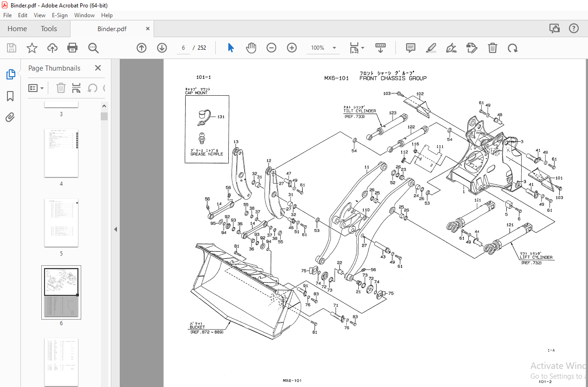588x387 pixels.
Task: Rotate page with circular arrow icon
Action: (512, 48)
